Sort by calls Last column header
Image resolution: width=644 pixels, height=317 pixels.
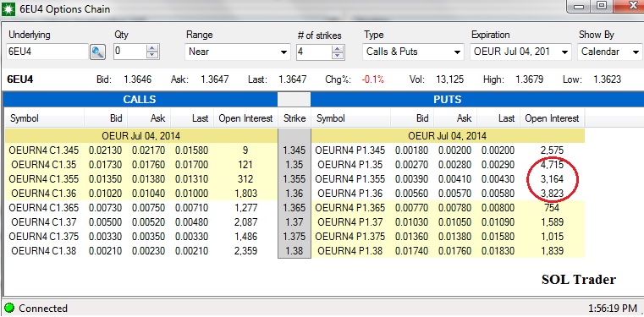tap(192, 118)
